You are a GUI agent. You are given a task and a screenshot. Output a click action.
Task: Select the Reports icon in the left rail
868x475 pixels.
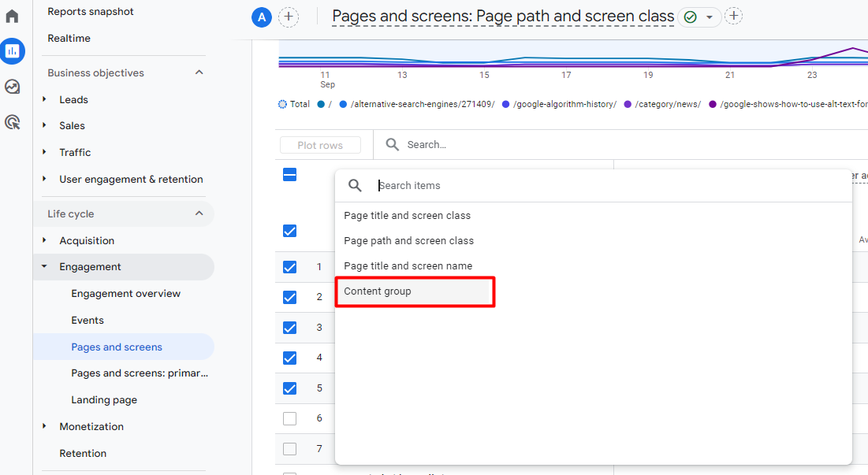pyautogui.click(x=12, y=51)
